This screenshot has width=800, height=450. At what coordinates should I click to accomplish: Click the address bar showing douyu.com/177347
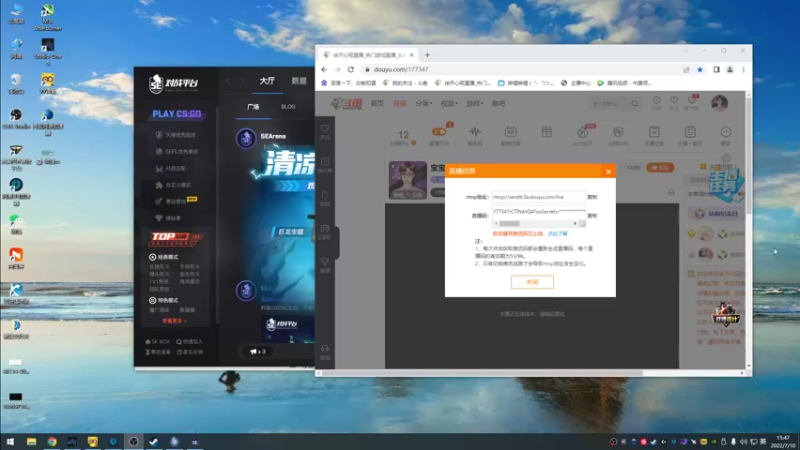coord(520,69)
